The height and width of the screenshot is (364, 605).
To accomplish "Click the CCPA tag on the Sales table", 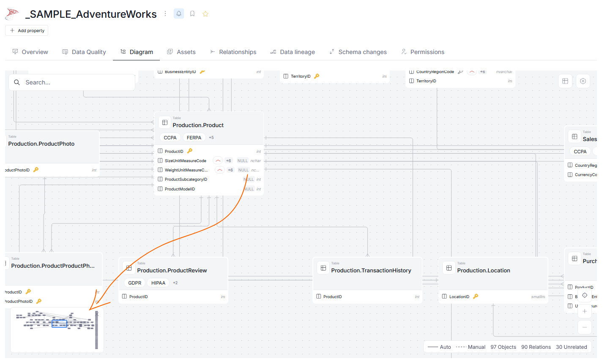I will [x=580, y=152].
